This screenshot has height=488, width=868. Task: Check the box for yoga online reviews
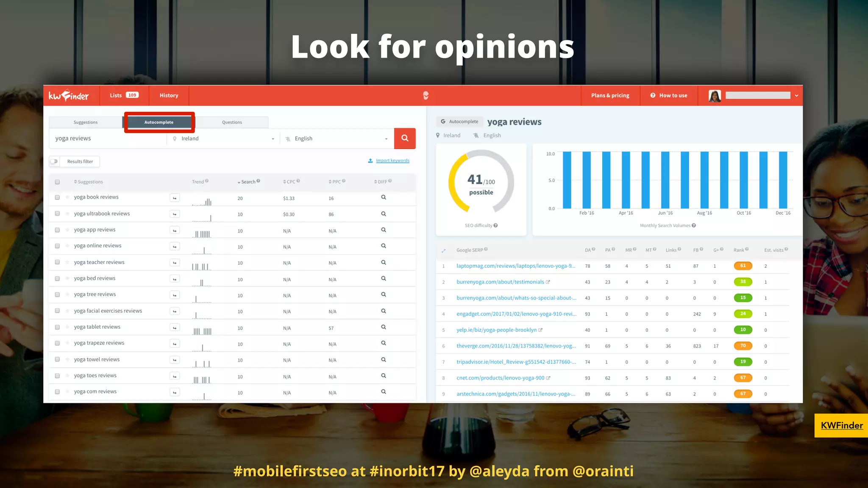click(57, 246)
